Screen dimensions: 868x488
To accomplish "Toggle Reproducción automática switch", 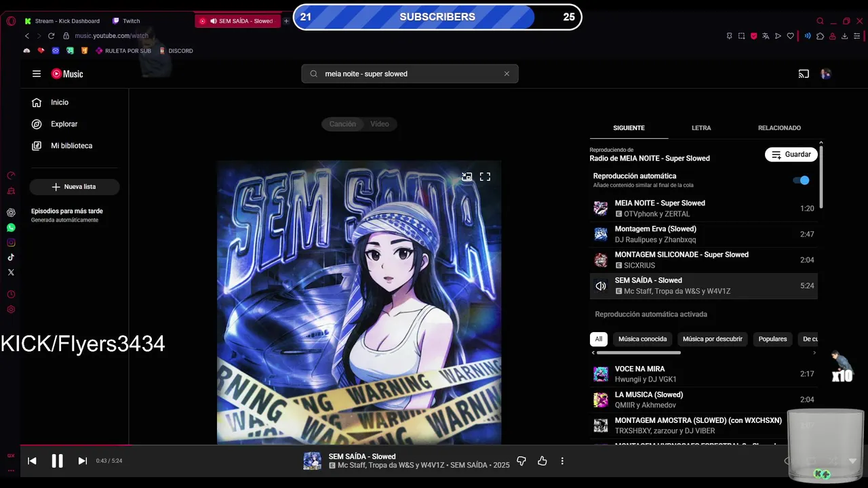I will pos(802,180).
